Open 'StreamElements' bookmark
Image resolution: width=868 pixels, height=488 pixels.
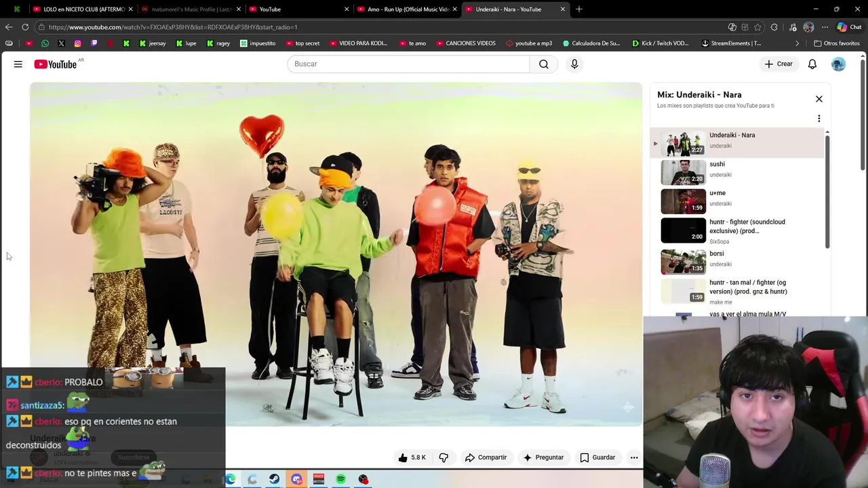point(731,43)
